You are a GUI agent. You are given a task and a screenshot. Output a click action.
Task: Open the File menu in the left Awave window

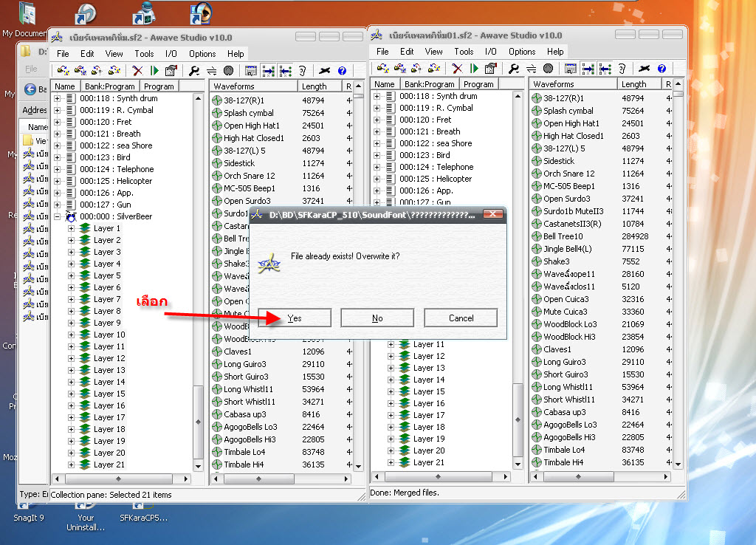pos(63,53)
